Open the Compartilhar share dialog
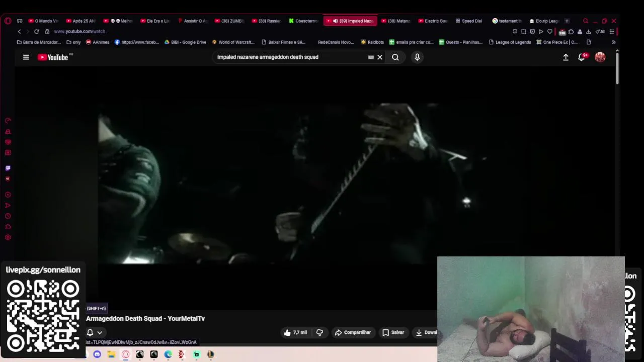 (x=353, y=332)
